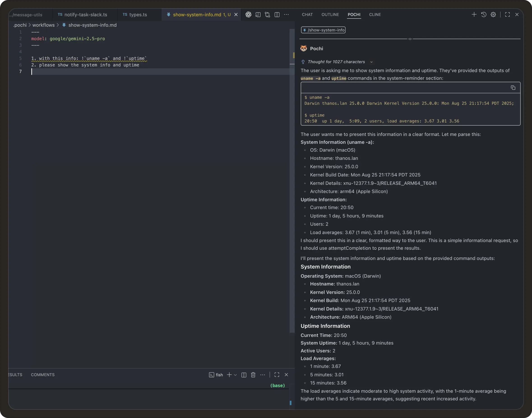Screen dimensions: 532x418
Task: Toggle the terminal panel to full size
Action: pos(277,375)
